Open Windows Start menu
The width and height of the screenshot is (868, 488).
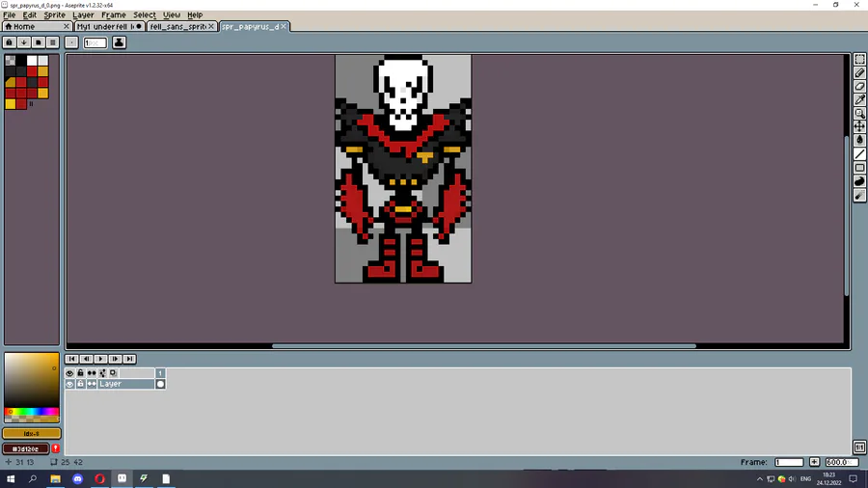point(11,478)
